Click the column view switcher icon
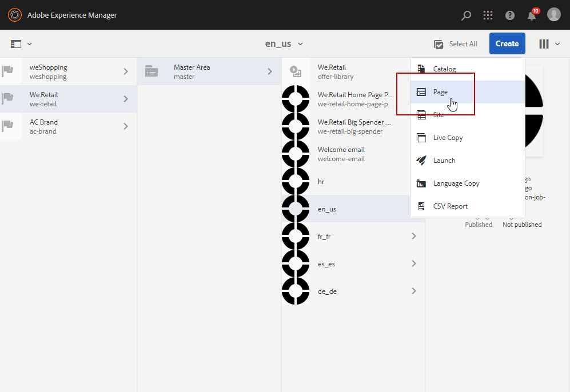 (x=544, y=44)
